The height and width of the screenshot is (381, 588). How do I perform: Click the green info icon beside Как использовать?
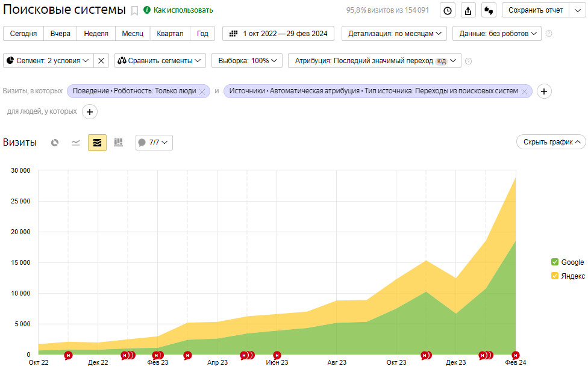pos(147,10)
